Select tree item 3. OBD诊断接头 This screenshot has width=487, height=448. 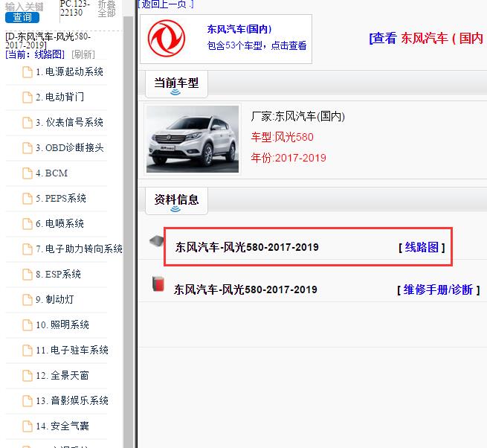pyautogui.click(x=70, y=147)
